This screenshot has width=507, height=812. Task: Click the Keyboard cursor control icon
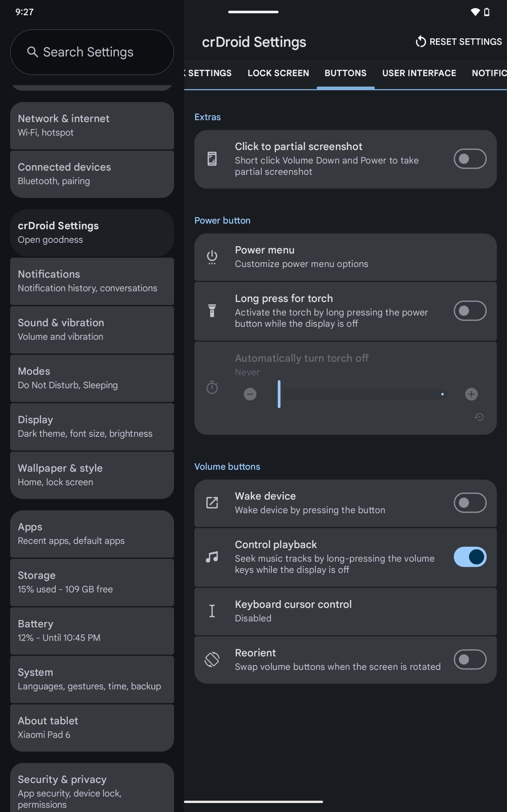212,611
